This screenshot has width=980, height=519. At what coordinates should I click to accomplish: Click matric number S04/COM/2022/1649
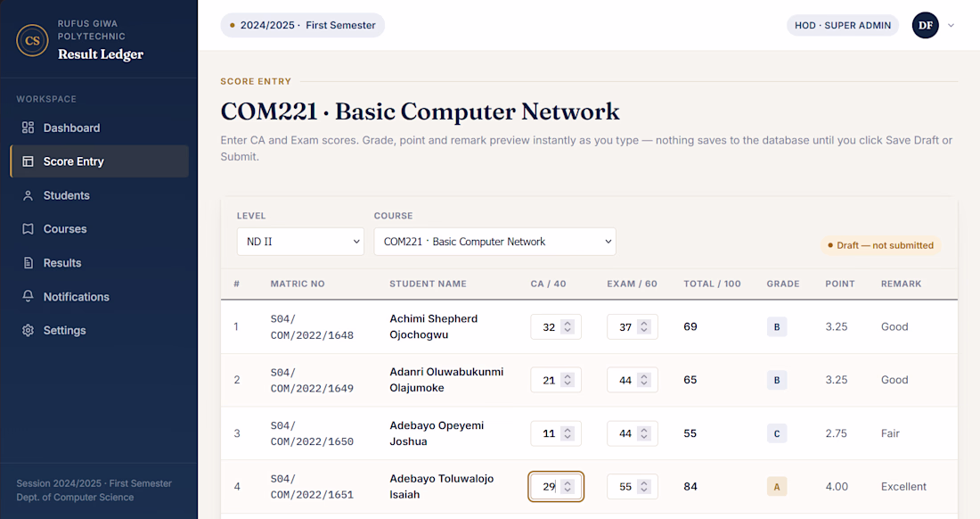pyautogui.click(x=312, y=380)
